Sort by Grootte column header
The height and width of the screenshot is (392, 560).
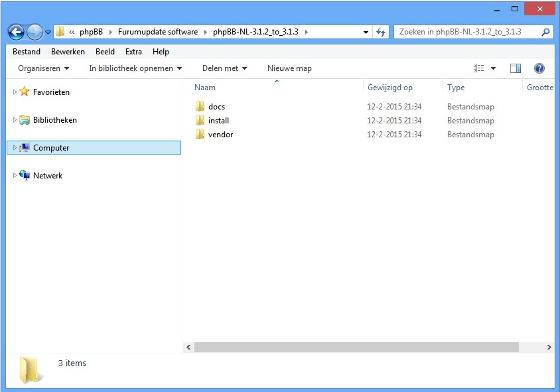539,88
